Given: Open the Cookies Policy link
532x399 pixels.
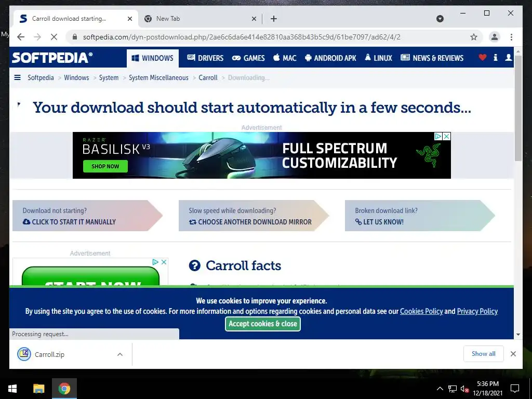Looking at the screenshot, I should click(x=421, y=311).
